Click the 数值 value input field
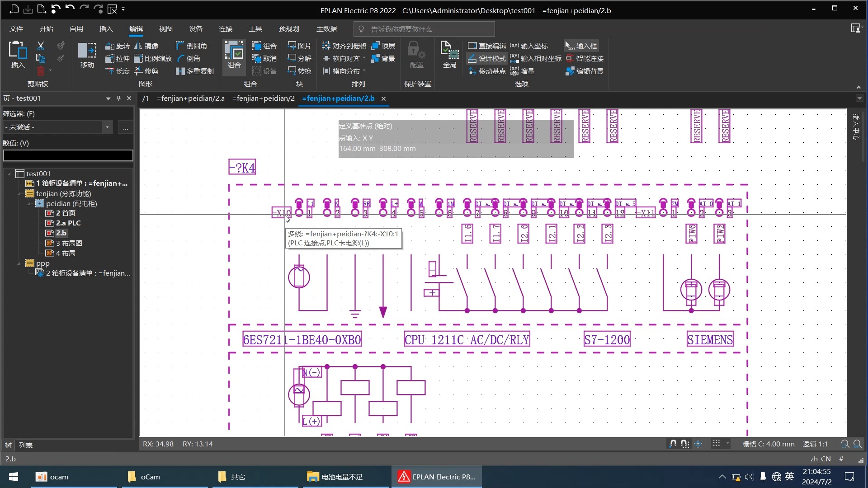This screenshot has width=868, height=488. click(x=68, y=155)
